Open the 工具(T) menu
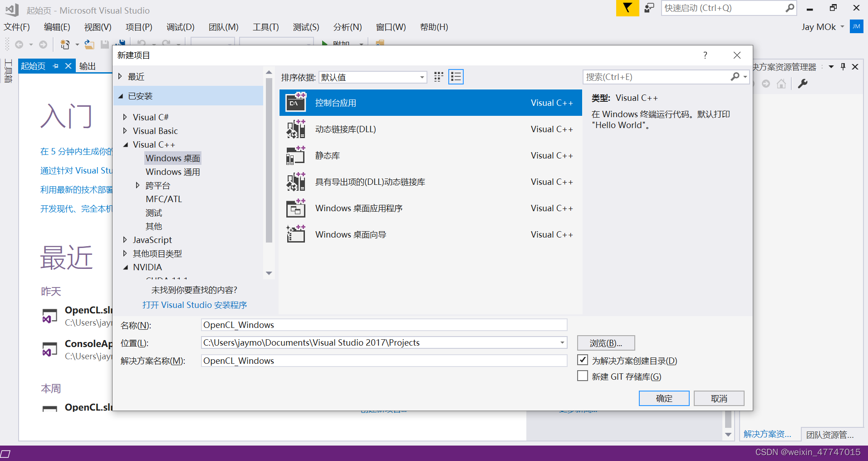The width and height of the screenshot is (868, 461). tap(265, 27)
